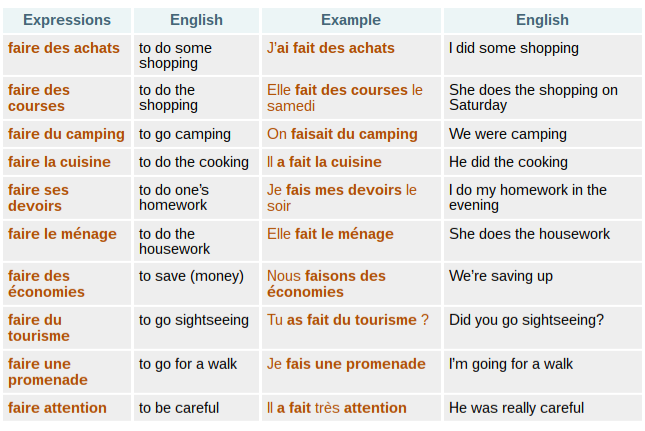Select the example "On faisait du camping"
Viewport: 645px width, 431px height.
(x=342, y=134)
